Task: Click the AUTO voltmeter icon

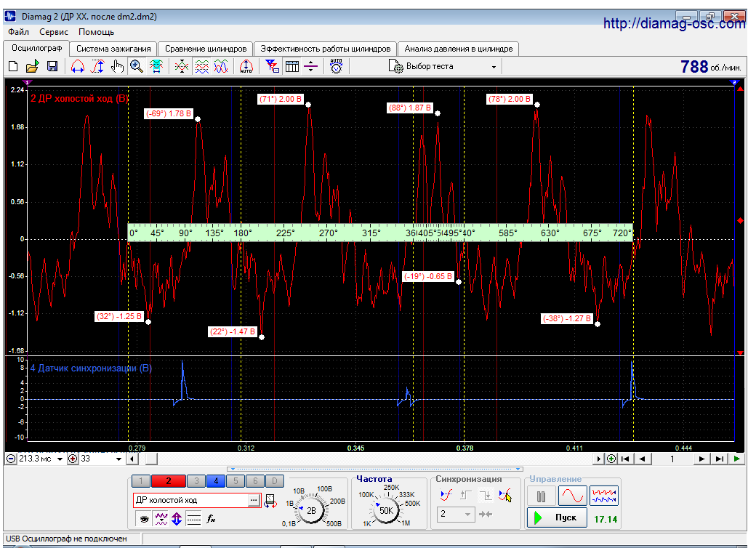Action: 336,67
